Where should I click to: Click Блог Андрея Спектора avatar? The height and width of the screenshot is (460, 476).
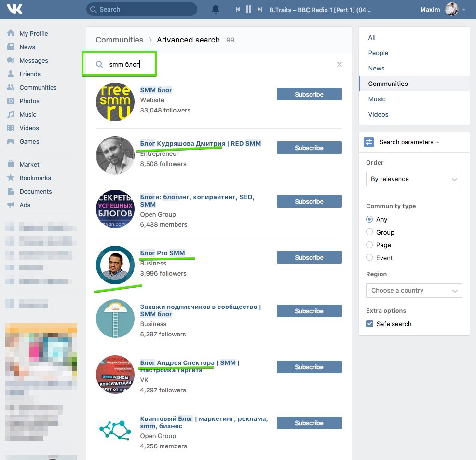[x=115, y=374]
